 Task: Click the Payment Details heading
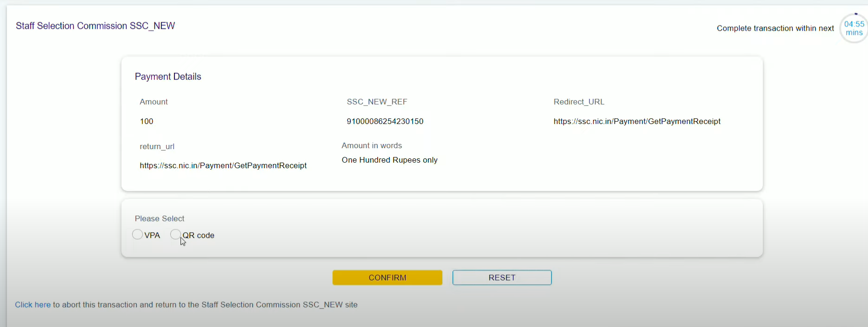point(168,77)
